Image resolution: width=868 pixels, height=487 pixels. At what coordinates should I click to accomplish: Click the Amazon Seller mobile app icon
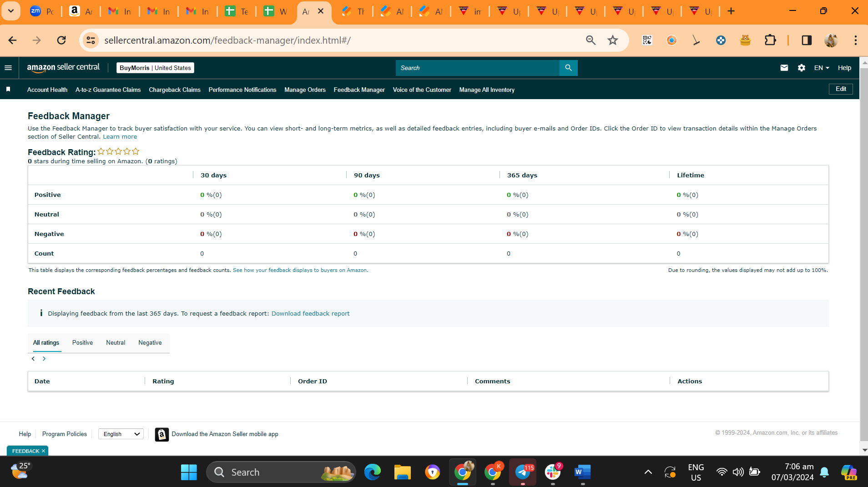[161, 434]
